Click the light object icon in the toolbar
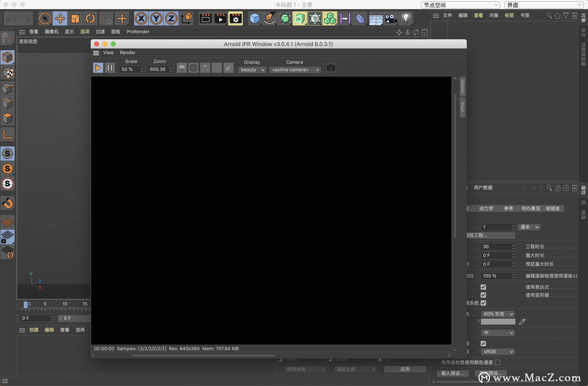This screenshot has height=386, width=588. 406,18
